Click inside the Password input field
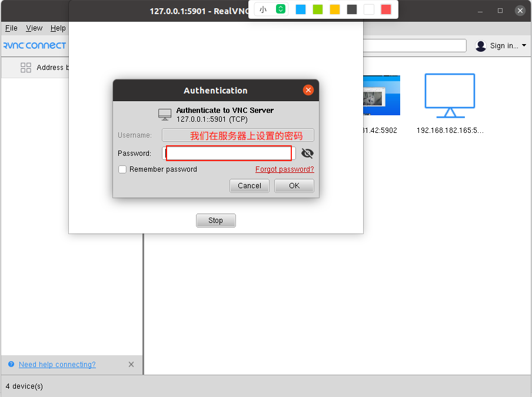Viewport: 532px width, 397px height. coord(228,153)
